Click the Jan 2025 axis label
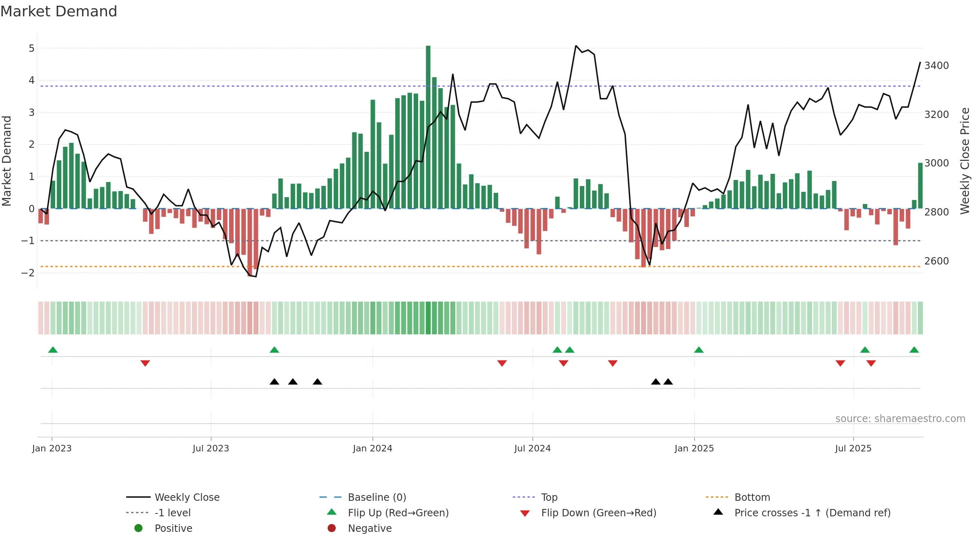Viewport: 980px width, 551px height. [694, 448]
